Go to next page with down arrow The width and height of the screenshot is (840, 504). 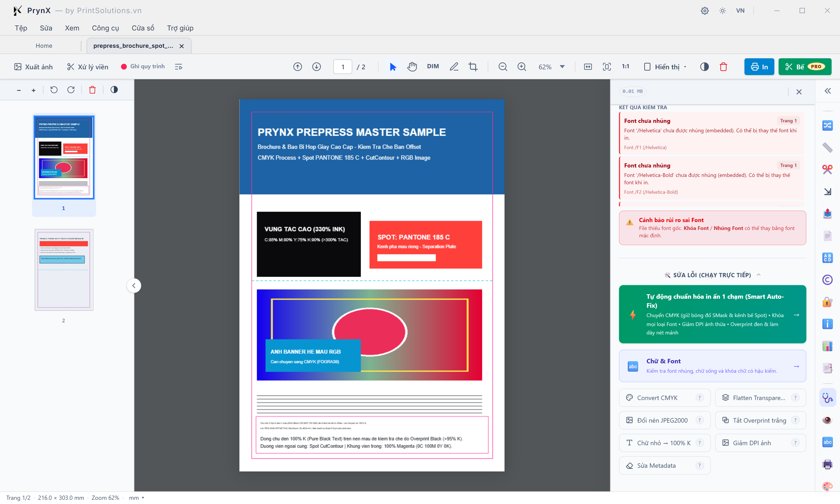tap(316, 67)
